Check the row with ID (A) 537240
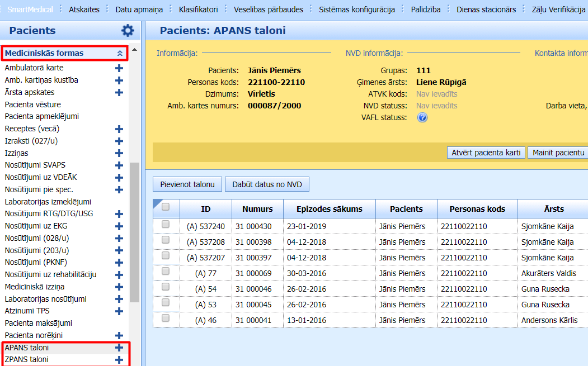Screen dimensions: 588x366 tap(166, 224)
